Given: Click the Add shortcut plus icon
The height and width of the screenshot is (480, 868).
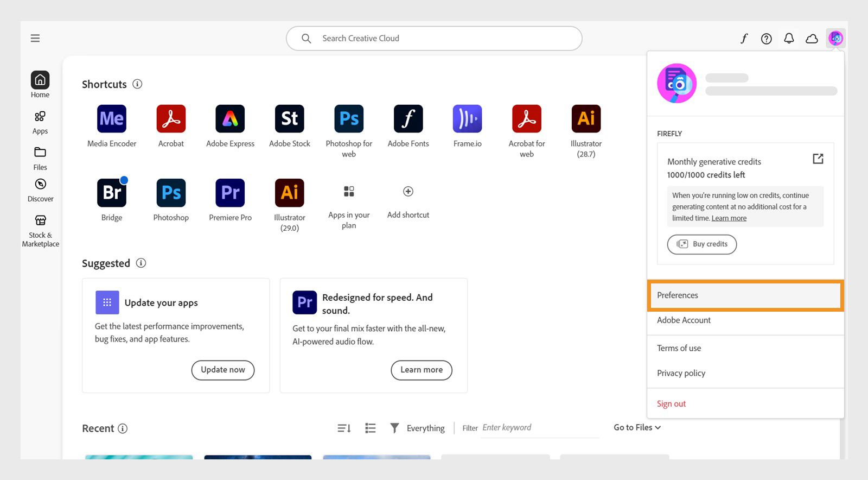Looking at the screenshot, I should 408,191.
